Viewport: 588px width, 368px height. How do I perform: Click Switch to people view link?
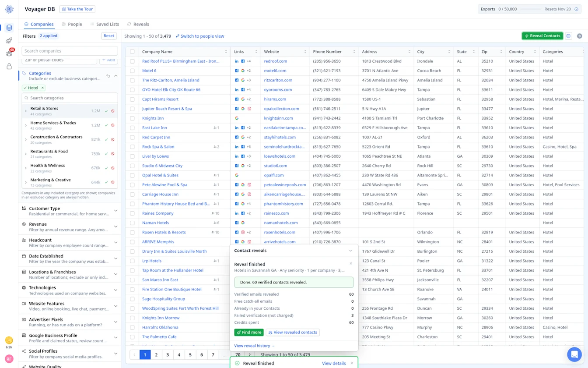200,36
